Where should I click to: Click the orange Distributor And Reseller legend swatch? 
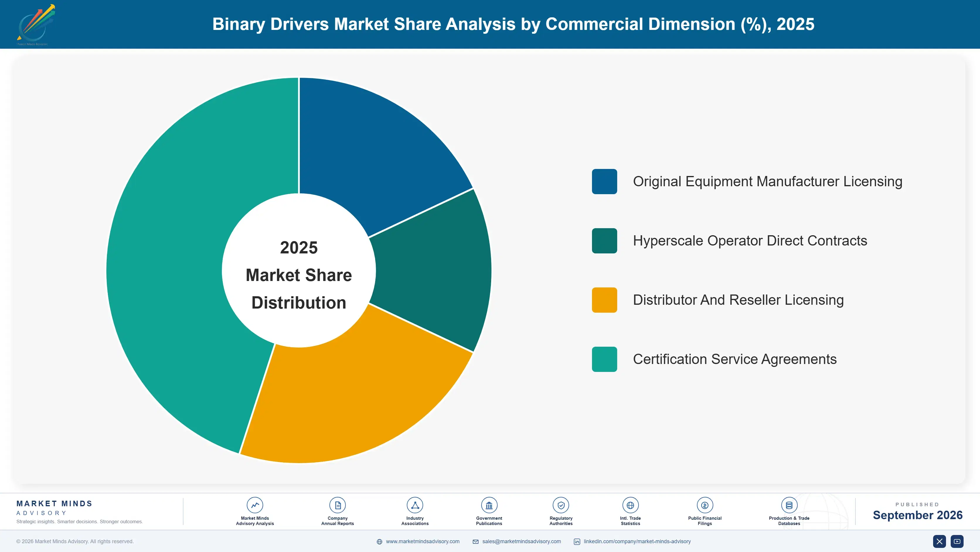pos(604,300)
